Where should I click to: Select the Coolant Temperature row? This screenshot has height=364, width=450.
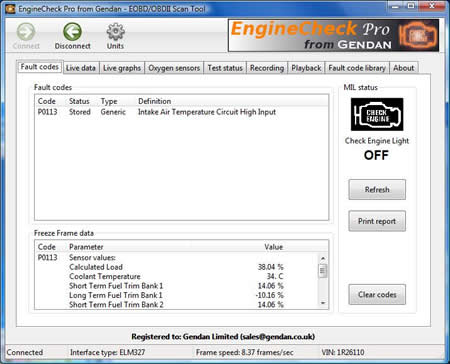tap(177, 276)
